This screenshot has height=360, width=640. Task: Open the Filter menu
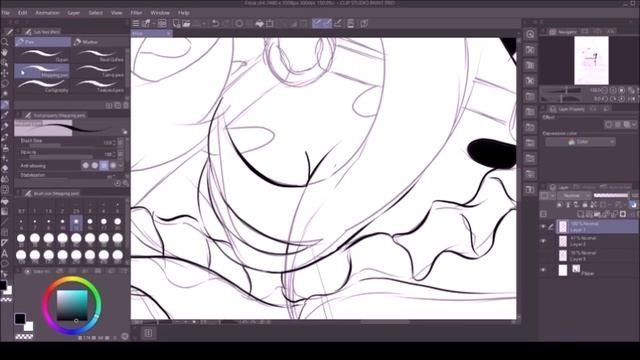(x=136, y=13)
